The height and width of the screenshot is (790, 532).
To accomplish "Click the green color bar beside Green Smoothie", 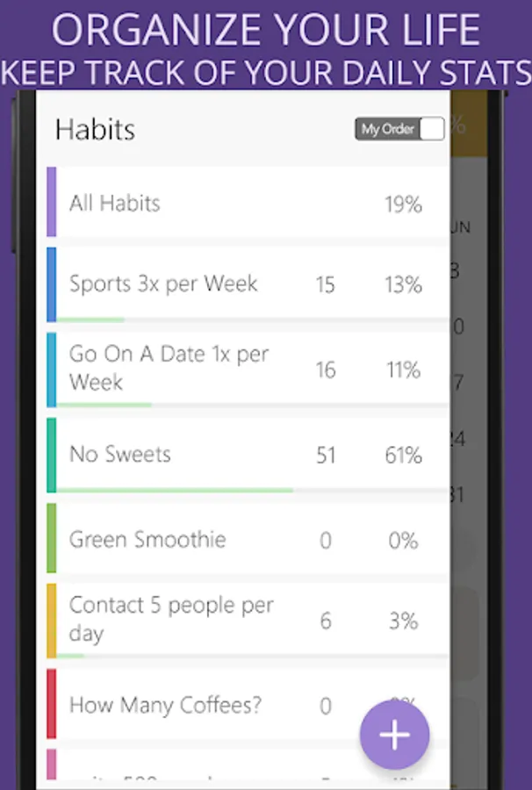I will coord(52,538).
